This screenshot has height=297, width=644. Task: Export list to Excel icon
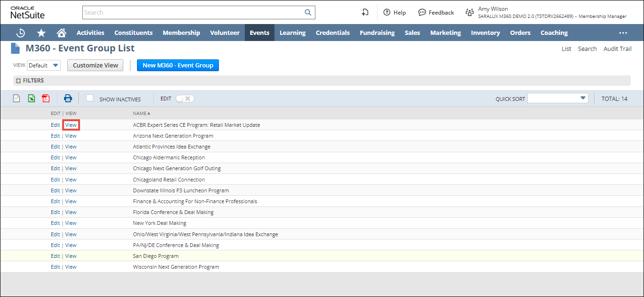click(31, 99)
